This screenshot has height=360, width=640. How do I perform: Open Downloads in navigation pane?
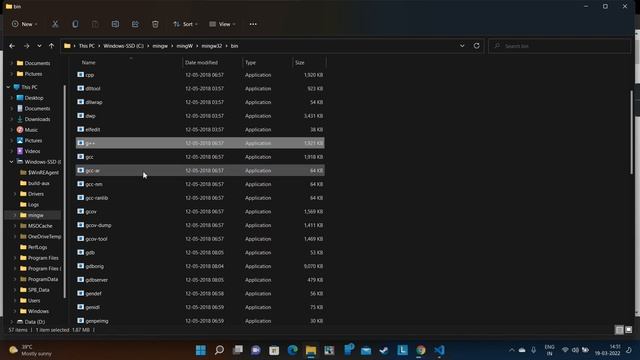(33, 119)
